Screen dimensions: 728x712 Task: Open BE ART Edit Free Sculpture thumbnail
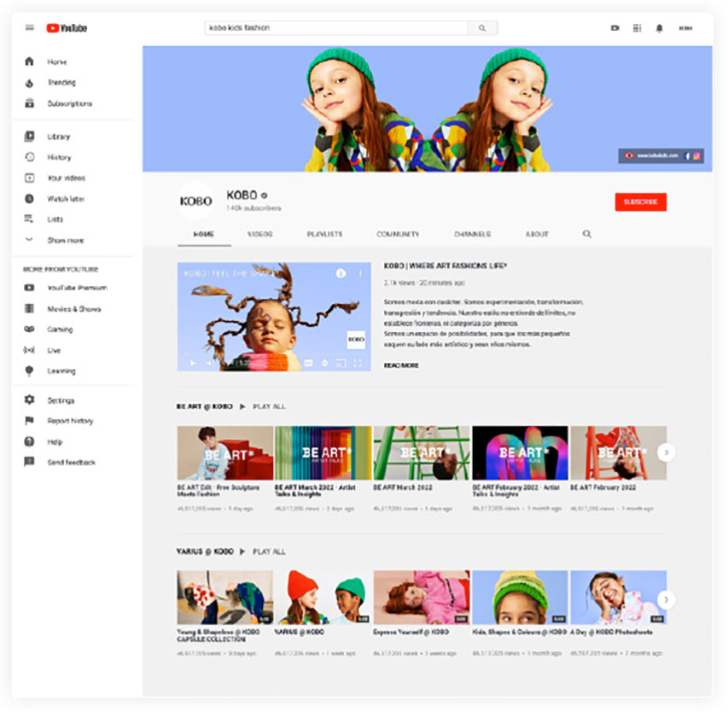coord(225,452)
